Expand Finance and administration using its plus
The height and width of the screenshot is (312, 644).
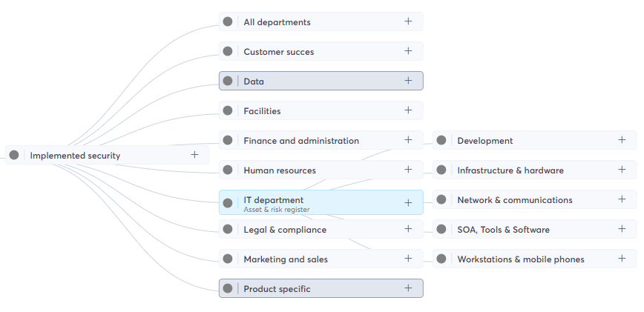[x=408, y=140]
